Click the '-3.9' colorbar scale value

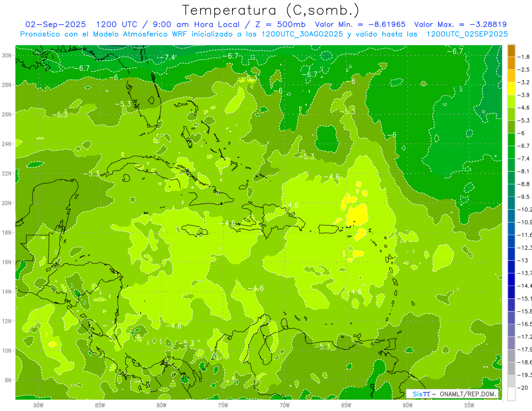click(x=524, y=95)
